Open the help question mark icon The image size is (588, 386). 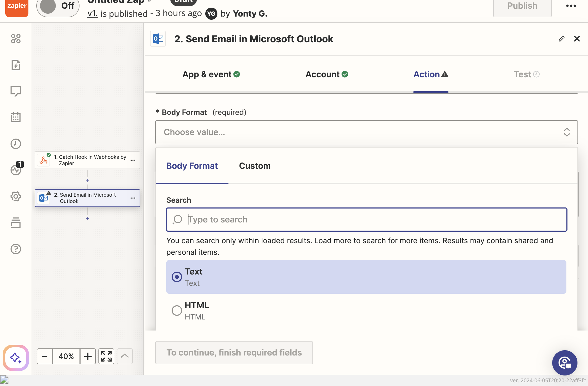click(16, 249)
